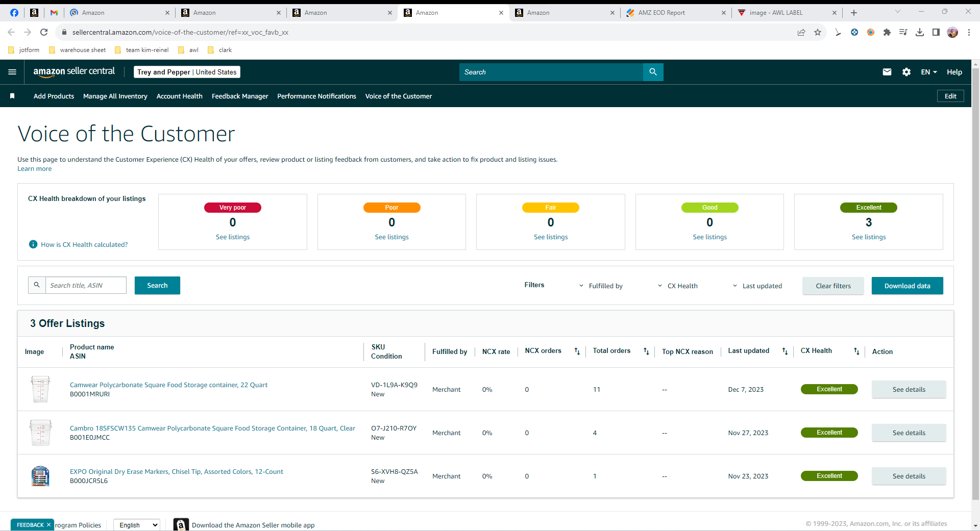Click the magnifier icon in the listing search box
The height and width of the screenshot is (531, 980).
37,285
